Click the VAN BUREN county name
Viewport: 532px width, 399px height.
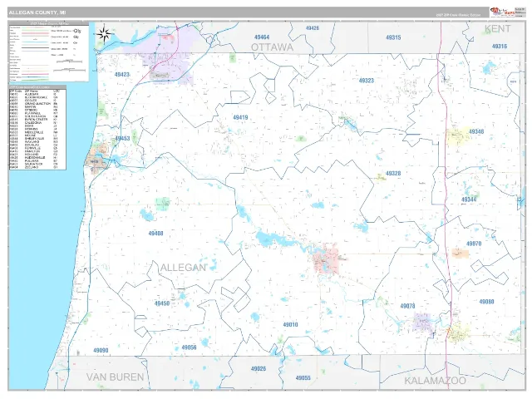tap(115, 377)
